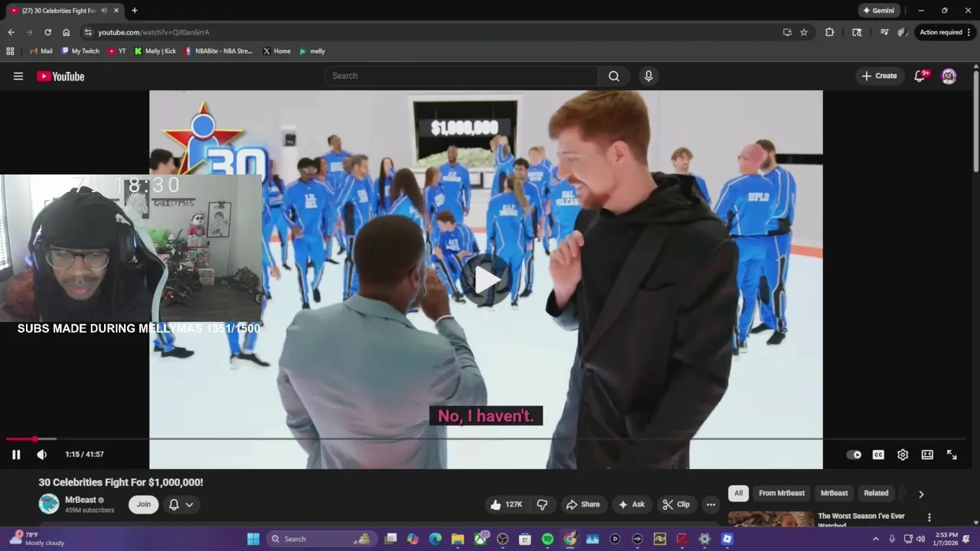Select the From MrBeast filter chip

click(782, 493)
